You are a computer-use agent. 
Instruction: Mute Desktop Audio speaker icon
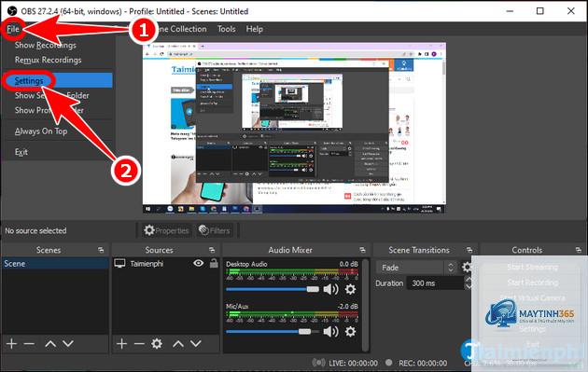coord(330,289)
